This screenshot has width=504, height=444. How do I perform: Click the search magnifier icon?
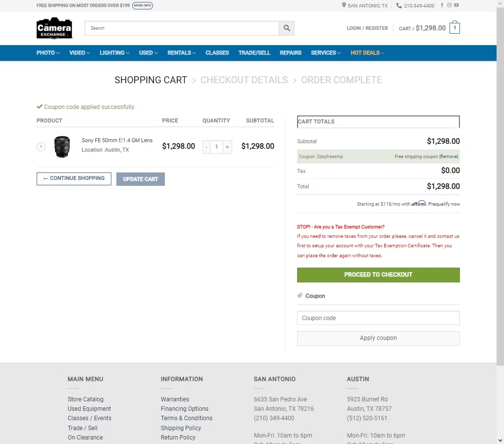pyautogui.click(x=287, y=28)
